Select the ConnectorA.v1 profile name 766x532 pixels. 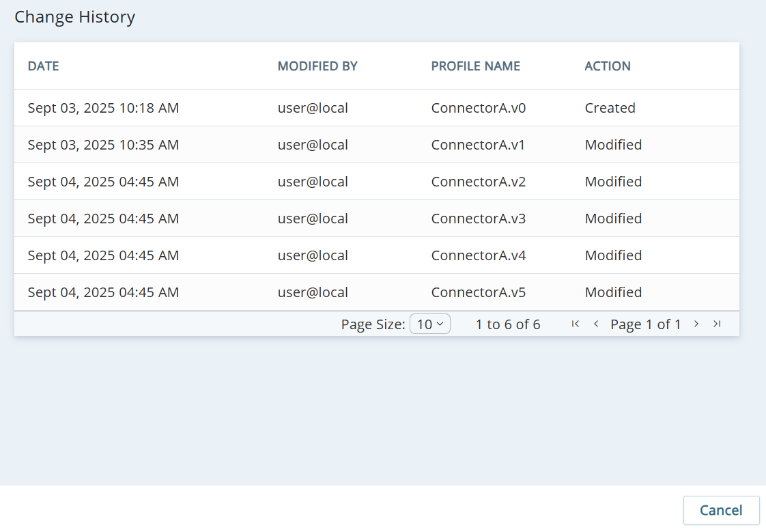(478, 145)
